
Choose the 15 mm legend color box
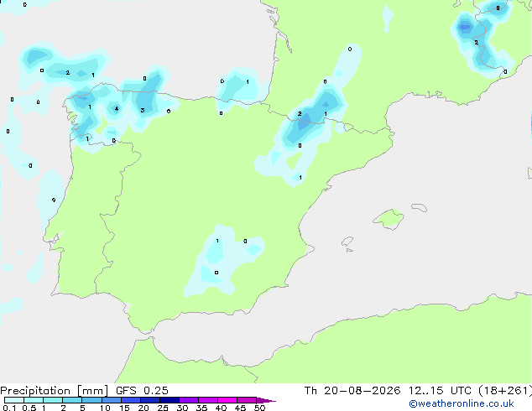pos(131,400)
